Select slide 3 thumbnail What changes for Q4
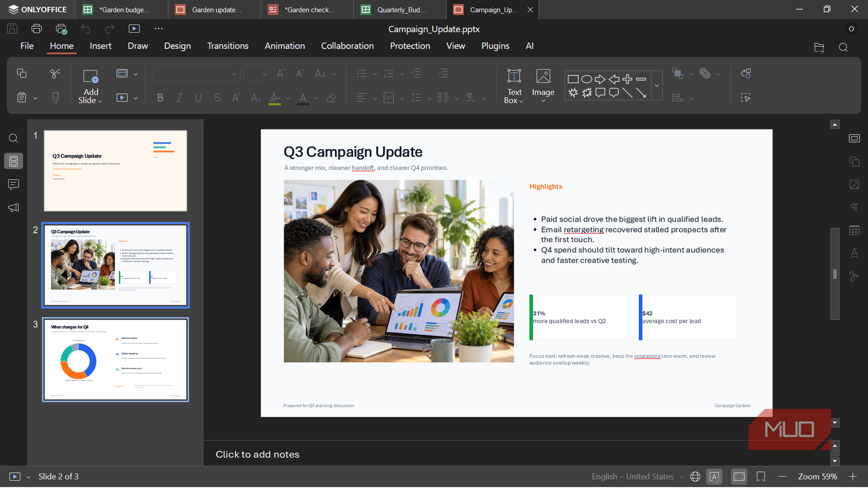 [116, 360]
